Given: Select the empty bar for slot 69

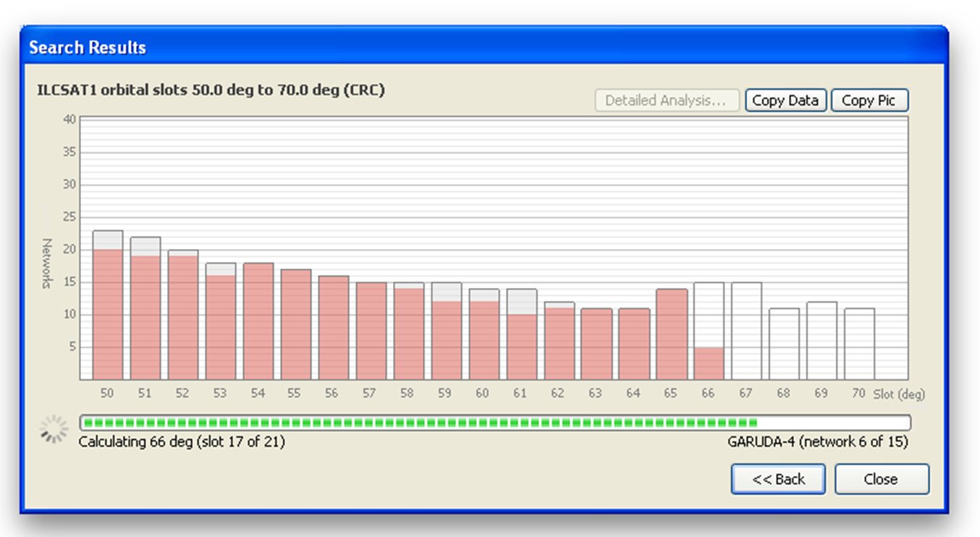Looking at the screenshot, I should coord(821,340).
